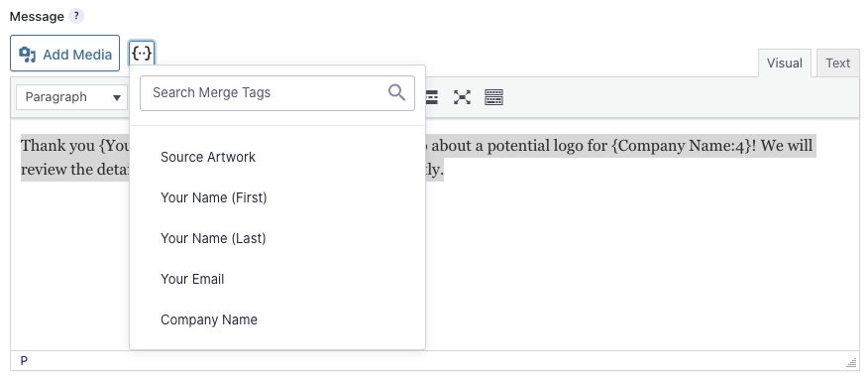Toggle the extra toolbar row icon

click(x=493, y=97)
